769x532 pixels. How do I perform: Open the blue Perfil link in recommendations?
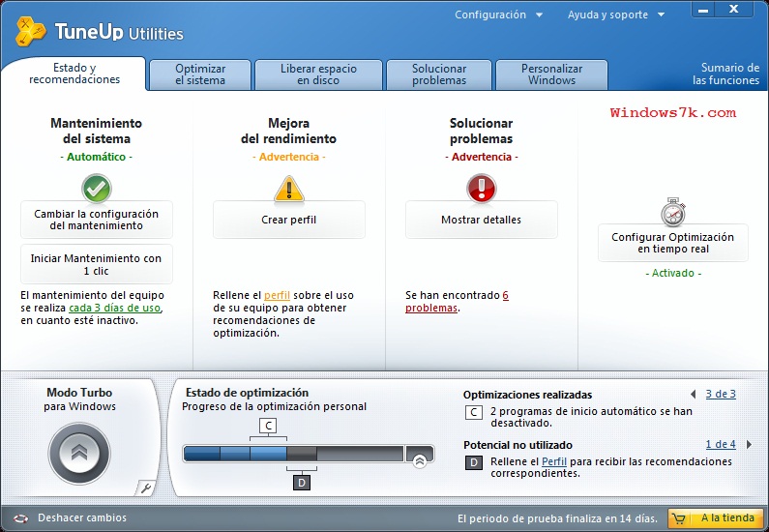point(554,461)
